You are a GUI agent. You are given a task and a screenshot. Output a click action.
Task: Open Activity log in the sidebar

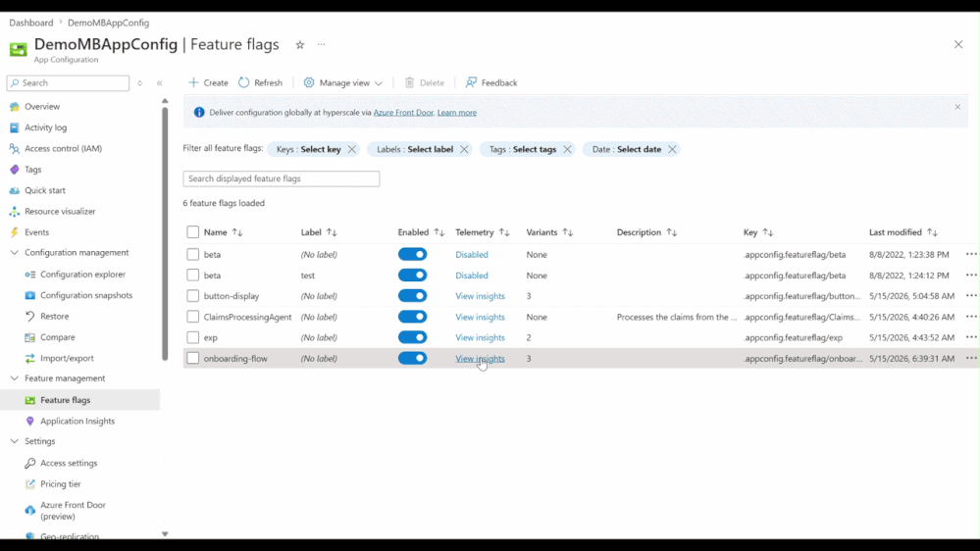tap(45, 127)
